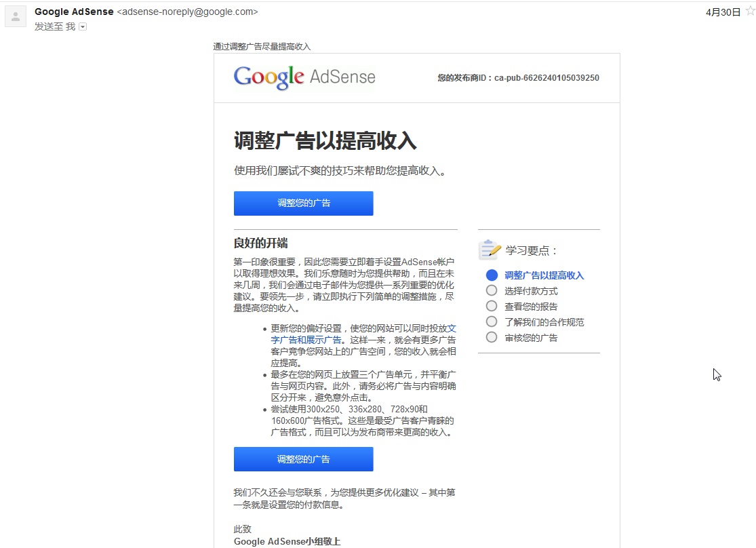756x548 pixels.
Task: Click the 审核您的广告 text
Action: [x=531, y=338]
